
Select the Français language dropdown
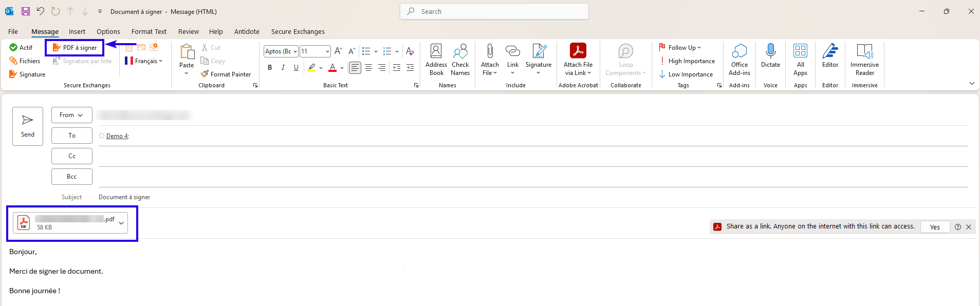coord(143,61)
